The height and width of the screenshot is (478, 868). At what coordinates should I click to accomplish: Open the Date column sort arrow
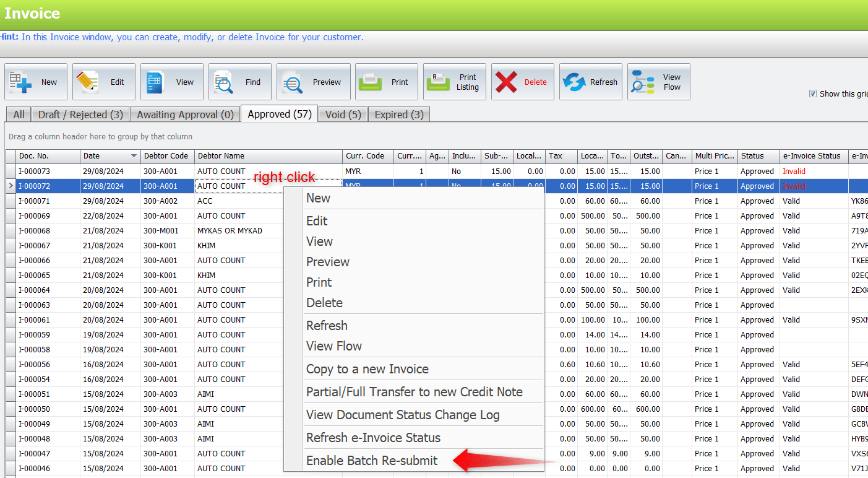pyautogui.click(x=134, y=156)
